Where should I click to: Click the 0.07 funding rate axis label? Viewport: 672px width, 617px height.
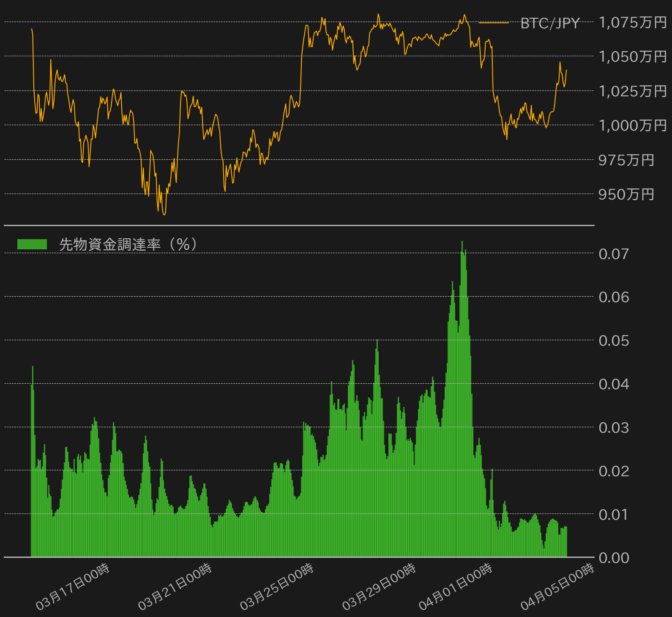[x=614, y=254]
